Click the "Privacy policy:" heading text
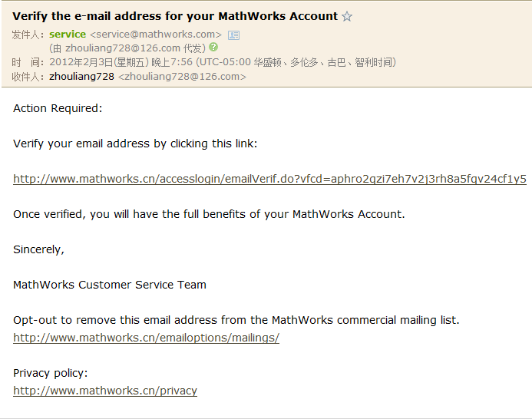The image size is (532, 419). [x=51, y=373]
